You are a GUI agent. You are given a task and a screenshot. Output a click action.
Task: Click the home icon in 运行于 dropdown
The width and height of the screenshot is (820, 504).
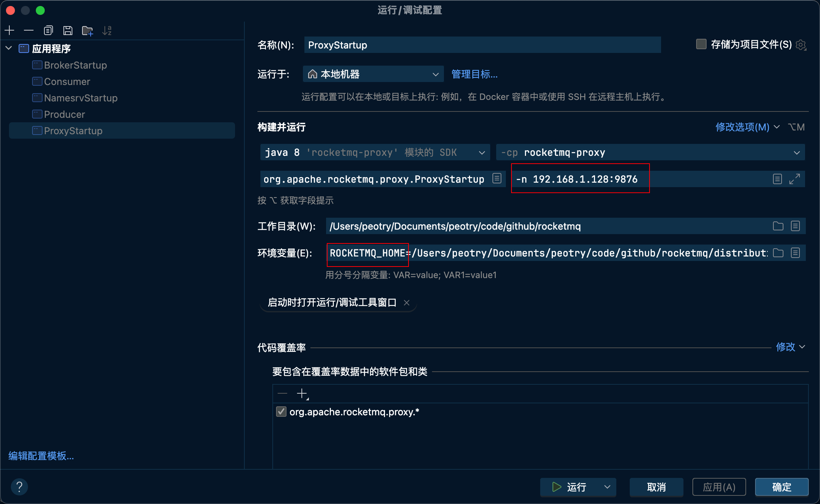pos(313,74)
